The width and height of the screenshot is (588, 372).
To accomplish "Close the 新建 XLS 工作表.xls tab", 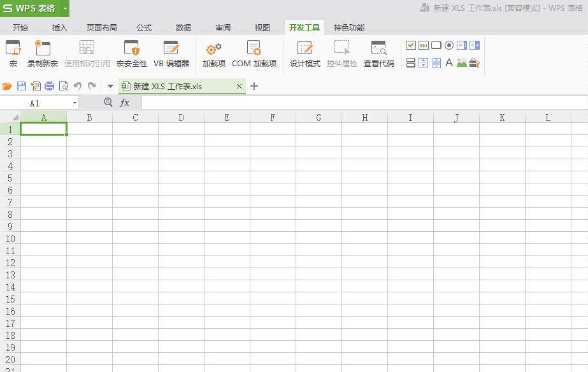I will 239,87.
